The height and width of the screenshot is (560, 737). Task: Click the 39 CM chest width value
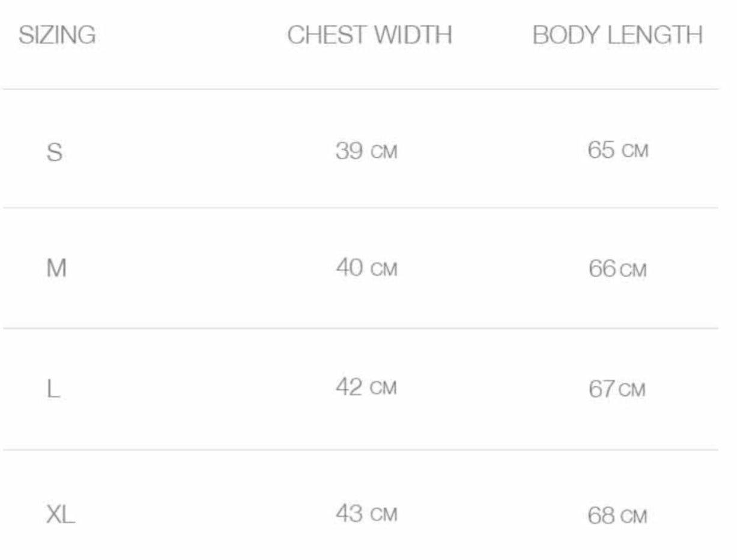(x=366, y=151)
